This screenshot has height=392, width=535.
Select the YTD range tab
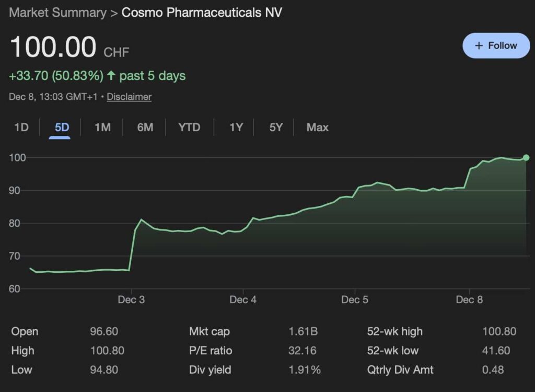(x=189, y=127)
